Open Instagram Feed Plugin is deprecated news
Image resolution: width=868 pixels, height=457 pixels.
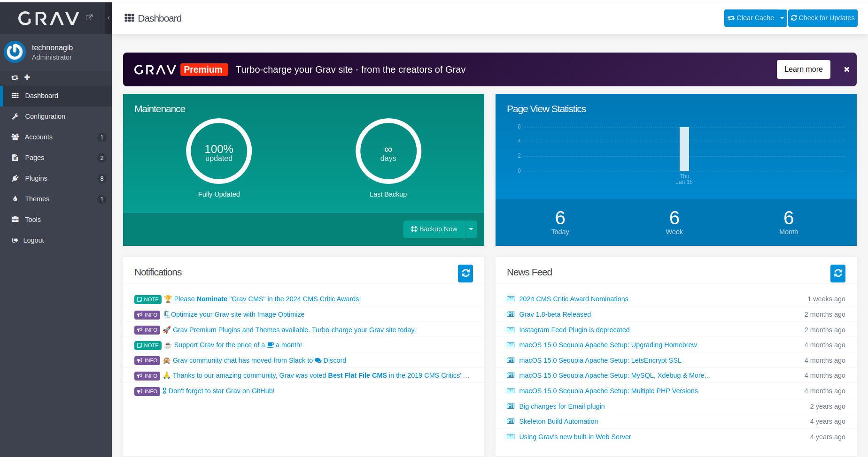pos(574,330)
